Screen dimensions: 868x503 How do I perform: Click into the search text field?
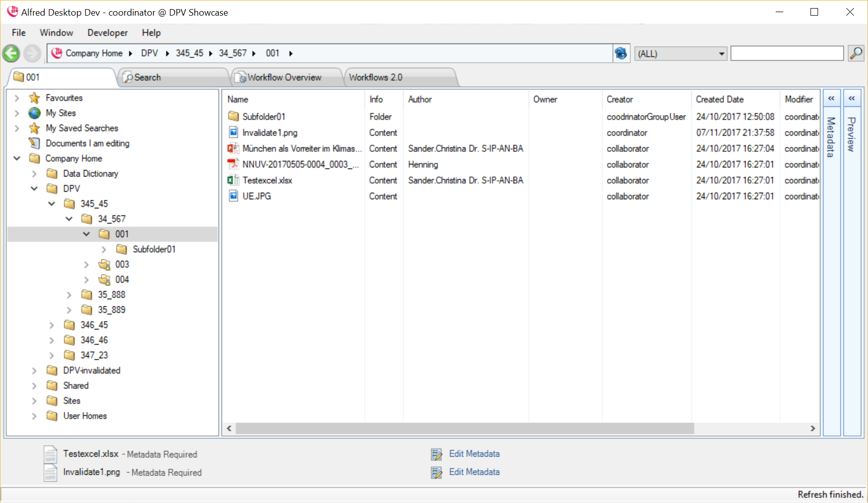click(786, 53)
